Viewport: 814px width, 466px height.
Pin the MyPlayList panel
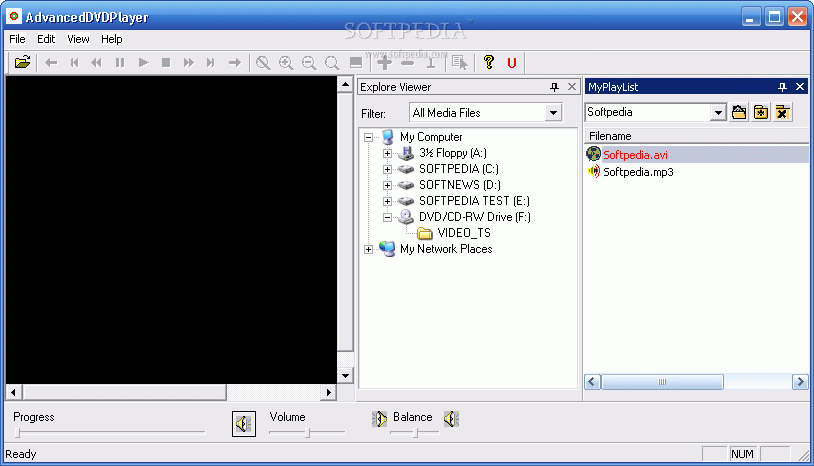point(782,87)
